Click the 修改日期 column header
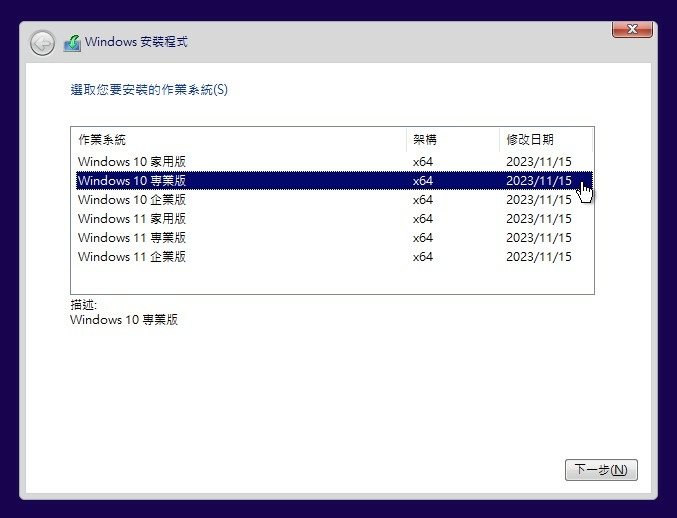This screenshot has height=518, width=677. 546,139
